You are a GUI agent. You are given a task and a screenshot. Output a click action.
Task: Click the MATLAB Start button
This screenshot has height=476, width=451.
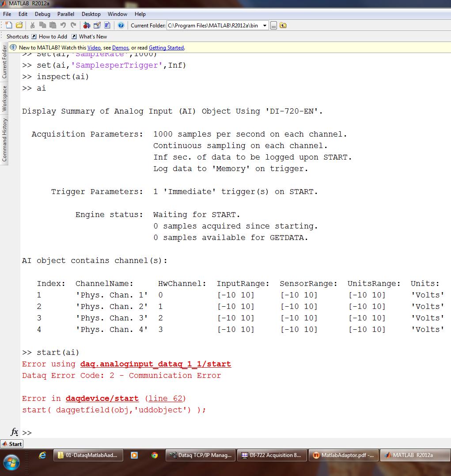coord(12,444)
